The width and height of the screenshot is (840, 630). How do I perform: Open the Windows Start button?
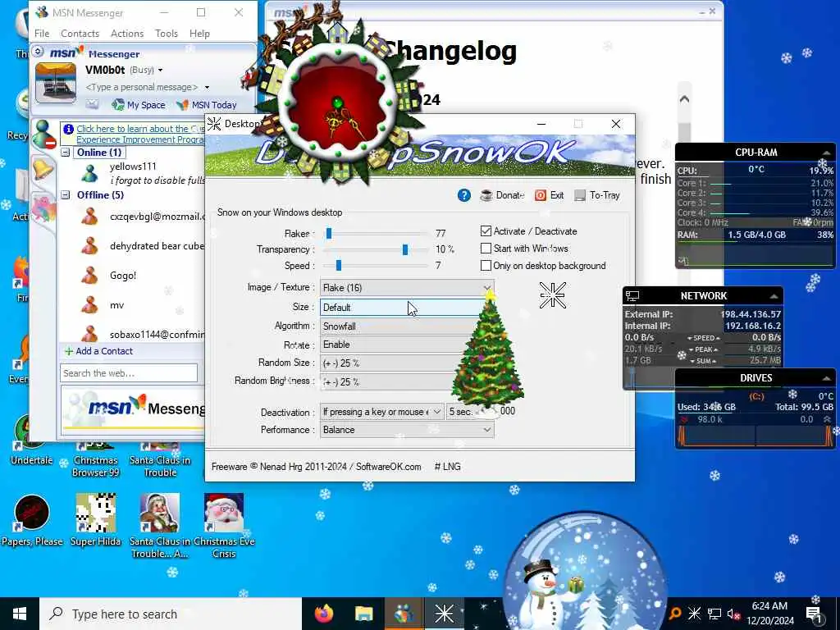coord(20,614)
